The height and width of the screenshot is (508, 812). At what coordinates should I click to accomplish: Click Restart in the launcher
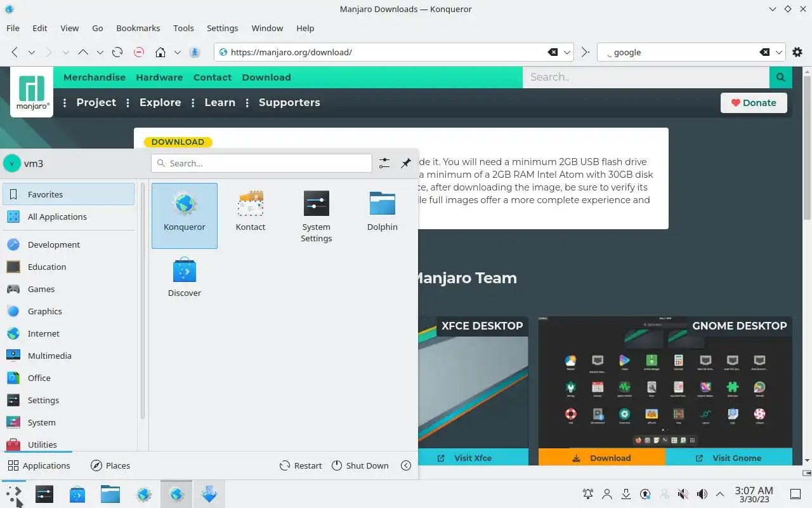click(301, 465)
